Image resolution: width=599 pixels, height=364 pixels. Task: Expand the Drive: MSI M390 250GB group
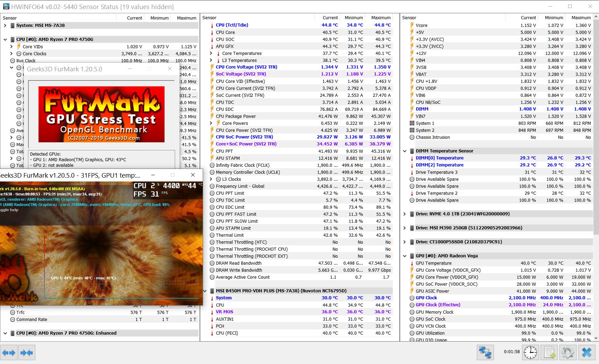[x=405, y=228]
